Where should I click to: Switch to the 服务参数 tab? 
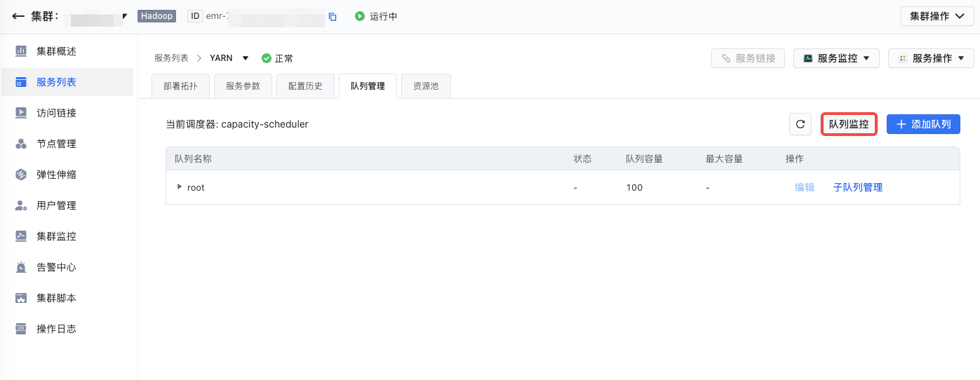[x=243, y=86]
